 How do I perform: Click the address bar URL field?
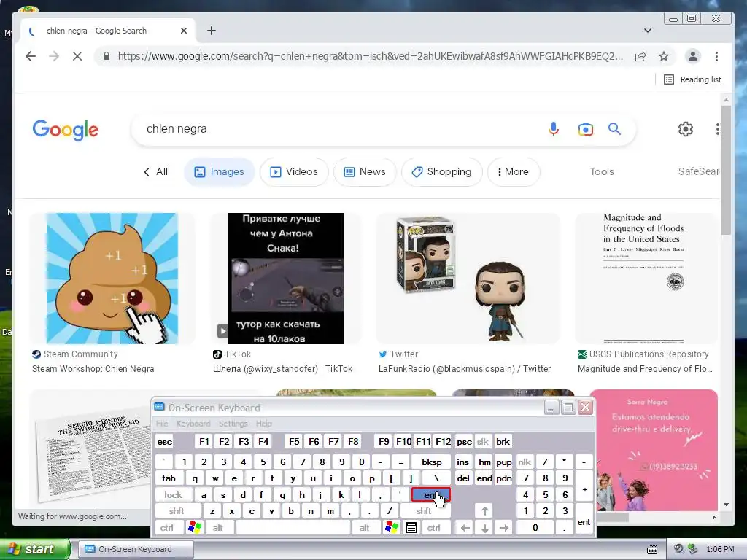point(370,56)
